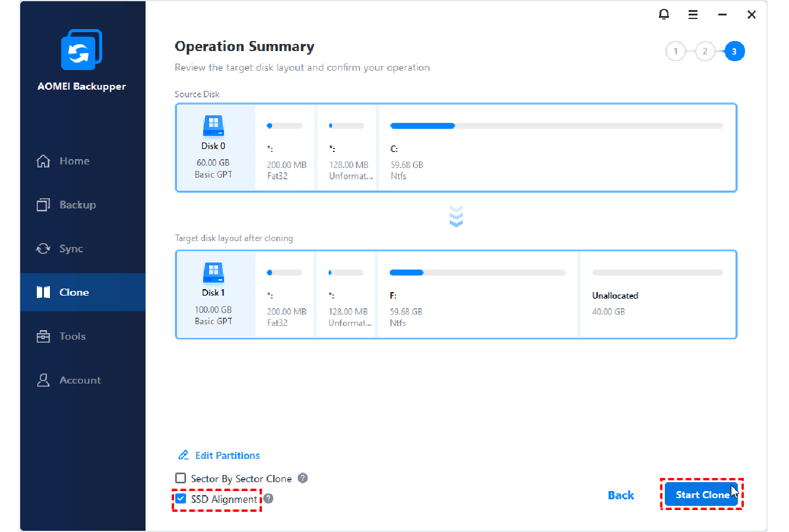Jump to wizard step 1
789x532 pixels.
(x=676, y=52)
